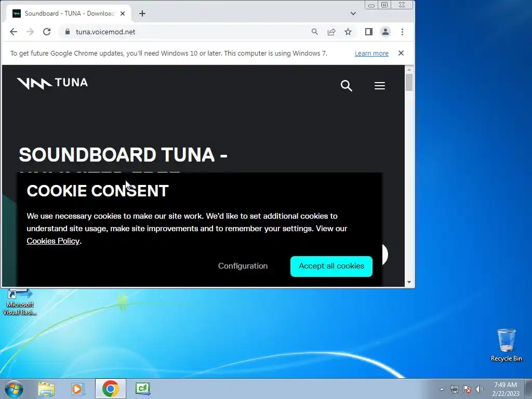Click the padlock site info icon
Viewport: 532px width, 399px height.
click(x=68, y=32)
